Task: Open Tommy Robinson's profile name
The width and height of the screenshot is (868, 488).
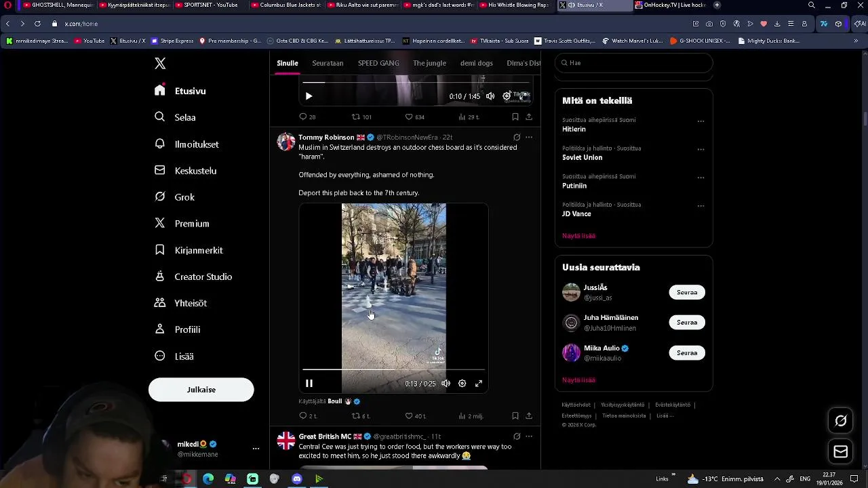Action: [326, 138]
